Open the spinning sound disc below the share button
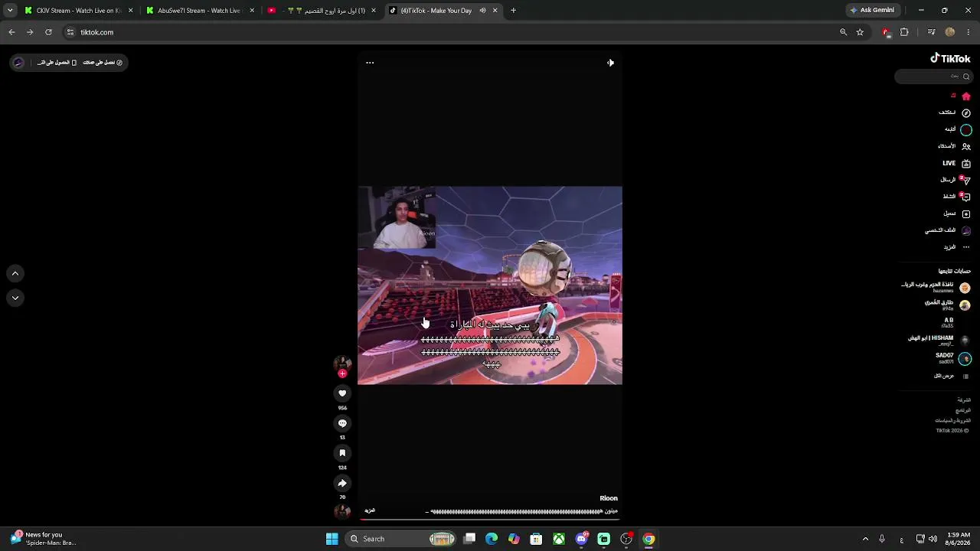Screen dimensions: 980x551 [x=342, y=511]
